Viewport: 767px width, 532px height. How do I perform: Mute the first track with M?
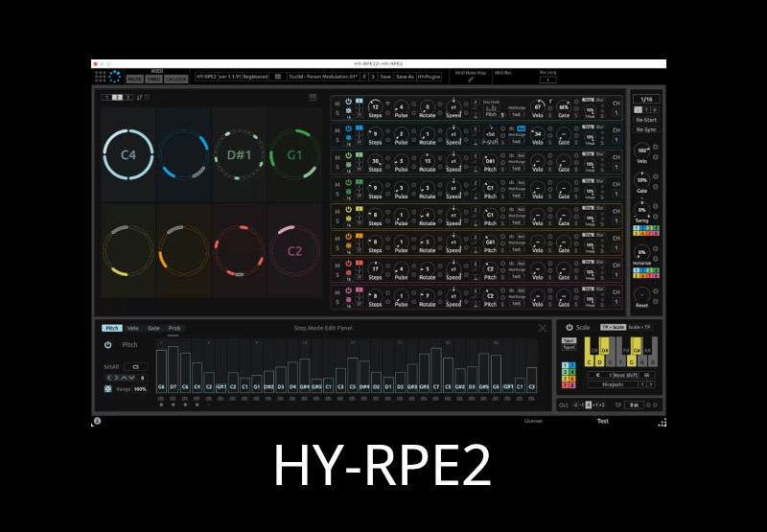point(337,104)
